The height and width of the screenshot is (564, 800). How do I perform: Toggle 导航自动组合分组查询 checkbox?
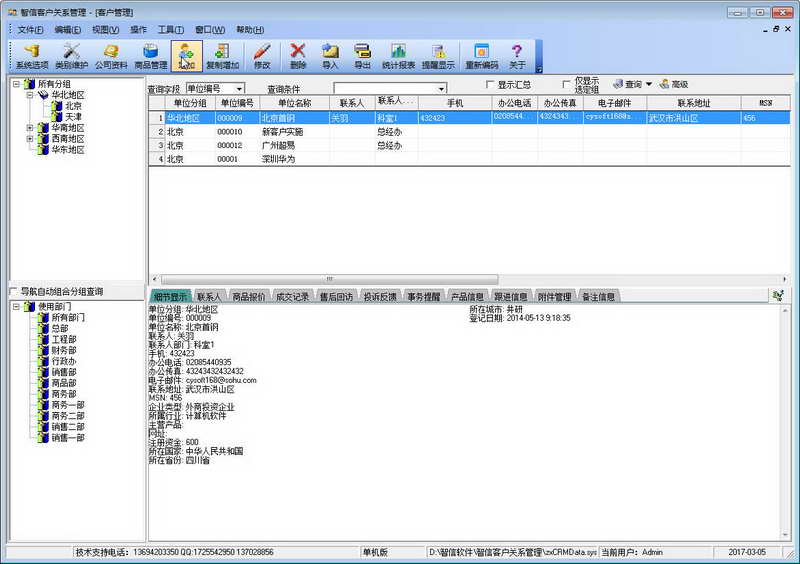pos(13,291)
